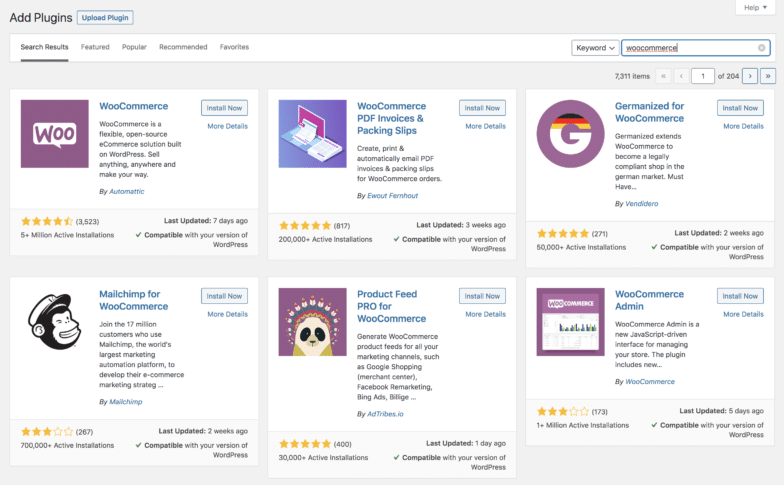Go to the next page of results
This screenshot has width=784, height=485.
pyautogui.click(x=749, y=76)
